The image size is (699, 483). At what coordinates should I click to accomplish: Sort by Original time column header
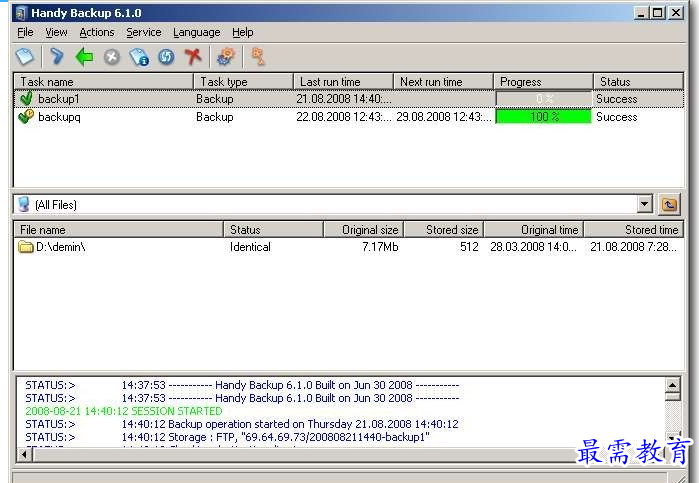coord(534,230)
